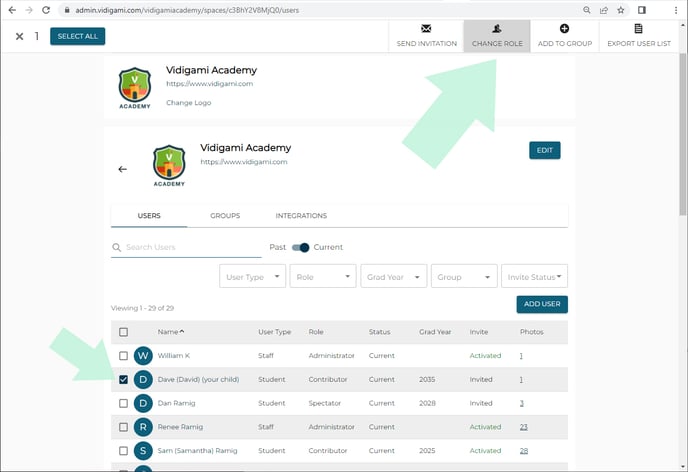The height and width of the screenshot is (472, 688).
Task: Open the top https://www.vidigami.com link
Action: point(209,84)
